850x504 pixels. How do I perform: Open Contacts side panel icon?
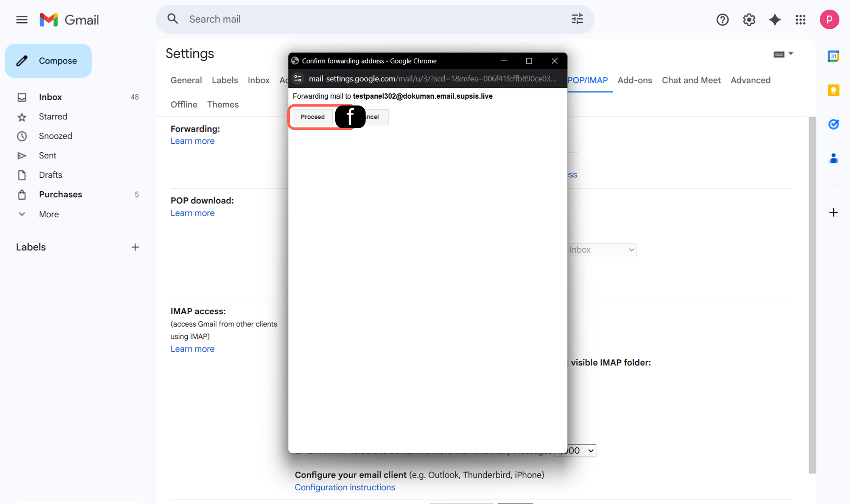833,158
